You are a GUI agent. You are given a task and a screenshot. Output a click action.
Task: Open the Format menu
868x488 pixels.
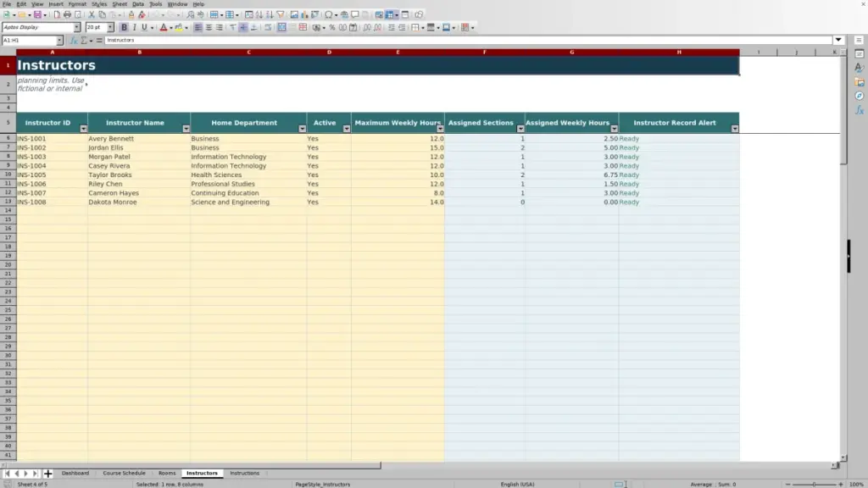click(77, 4)
